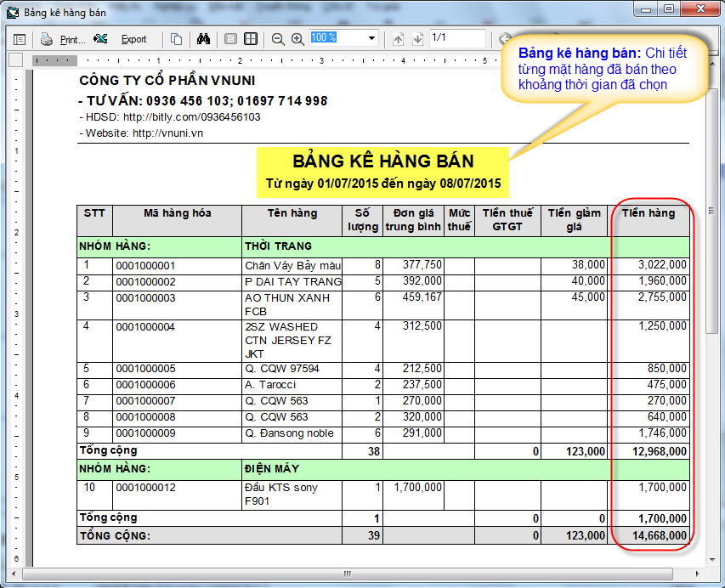This screenshot has width=725, height=588.
Task: Go to previous page arrow
Action: [x=398, y=39]
